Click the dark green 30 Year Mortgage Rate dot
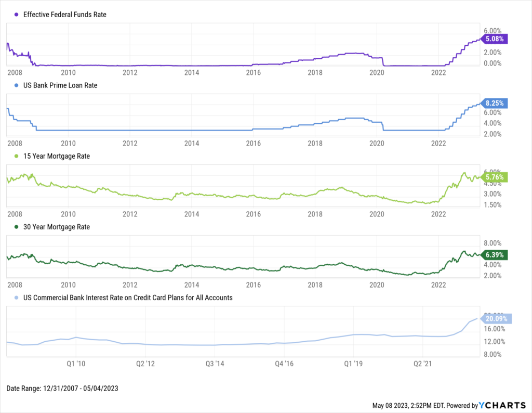532x413 pixels. (15, 227)
